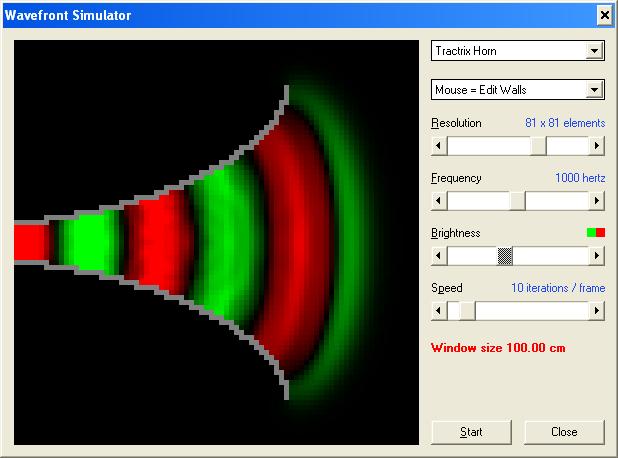The height and width of the screenshot is (458, 618).
Task: Click the Resolution label
Action: point(456,123)
